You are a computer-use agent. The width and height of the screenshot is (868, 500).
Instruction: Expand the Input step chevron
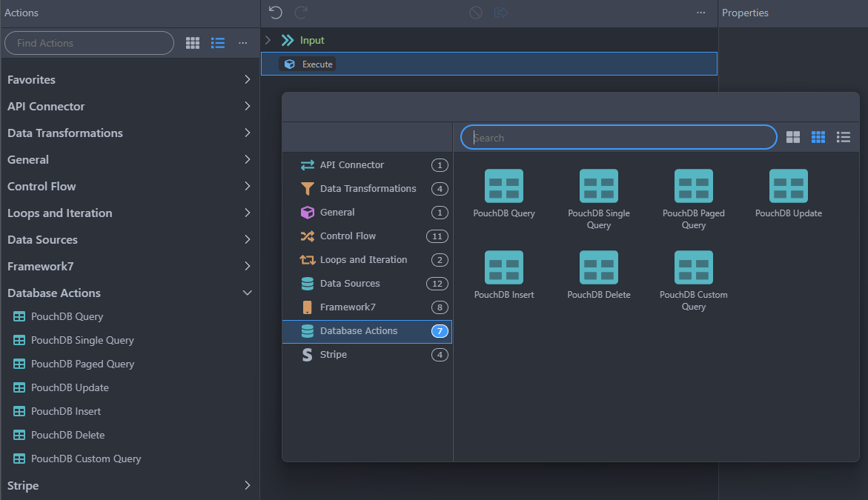tap(268, 40)
